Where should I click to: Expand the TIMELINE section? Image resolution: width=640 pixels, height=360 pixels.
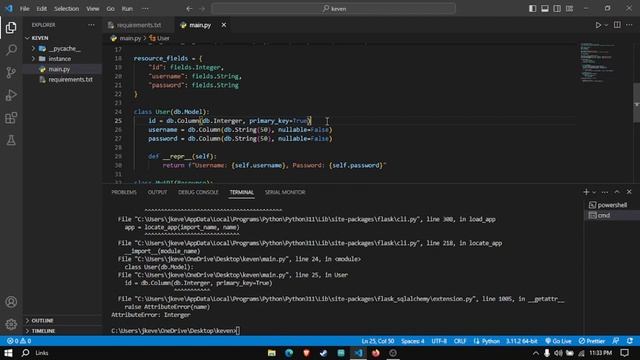click(x=62, y=331)
